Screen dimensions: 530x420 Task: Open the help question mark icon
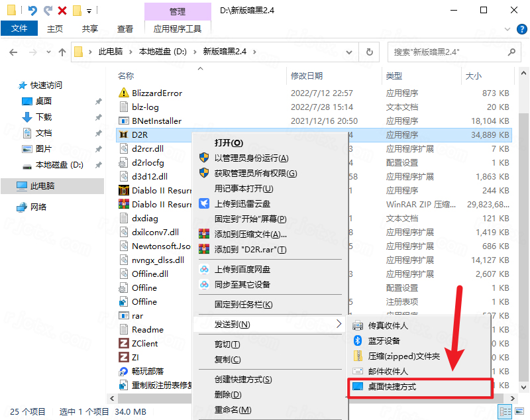[521, 29]
